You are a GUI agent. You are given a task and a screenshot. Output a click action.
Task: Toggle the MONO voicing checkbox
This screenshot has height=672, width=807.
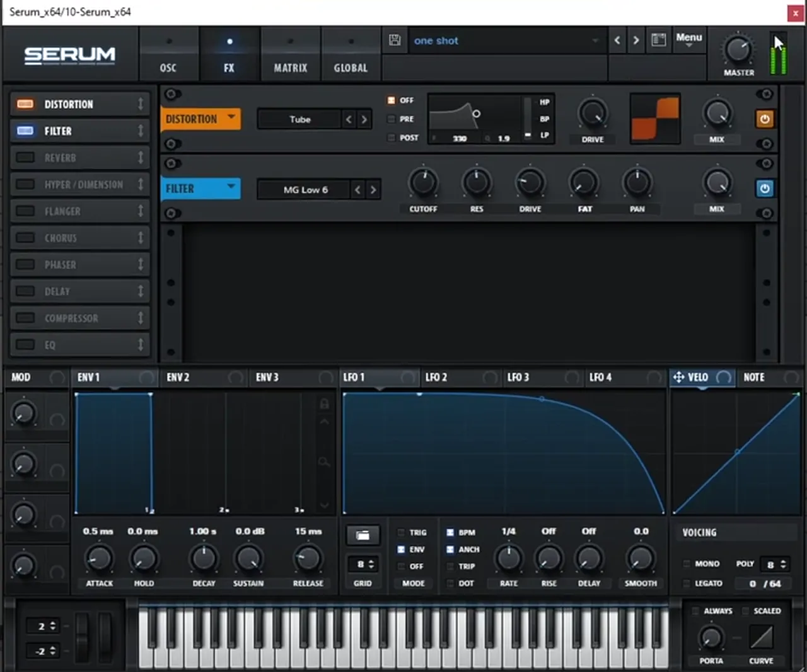tap(687, 564)
